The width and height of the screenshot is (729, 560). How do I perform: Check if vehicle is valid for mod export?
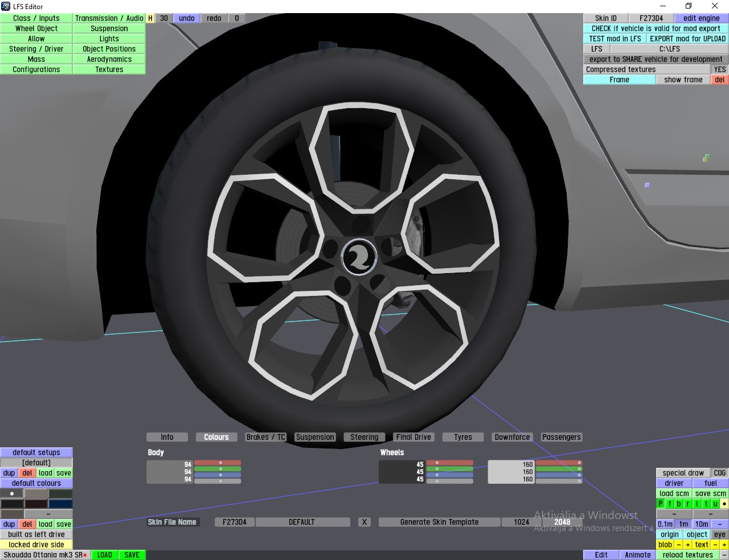coord(656,28)
